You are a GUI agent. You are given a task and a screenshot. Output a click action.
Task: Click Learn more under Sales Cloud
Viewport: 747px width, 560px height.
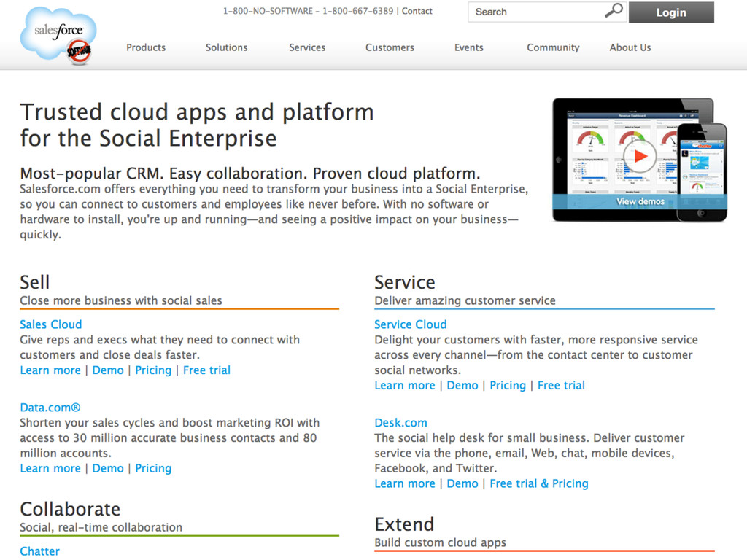[50, 370]
